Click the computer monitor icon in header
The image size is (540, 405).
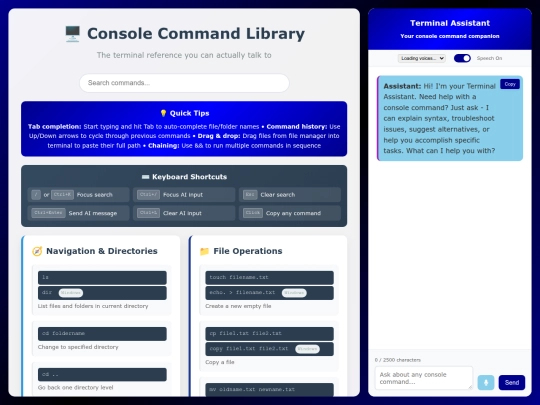(x=73, y=34)
